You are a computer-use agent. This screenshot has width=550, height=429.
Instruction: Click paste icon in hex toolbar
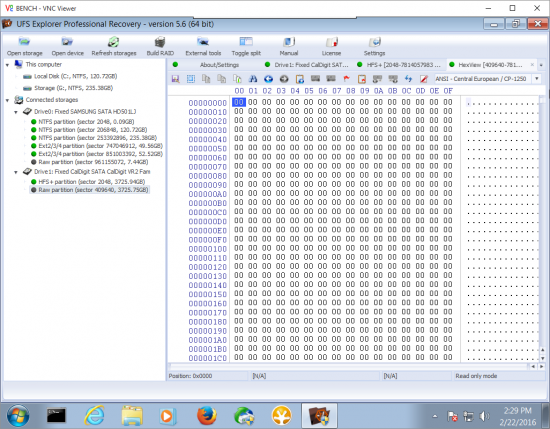pyautogui.click(x=237, y=79)
